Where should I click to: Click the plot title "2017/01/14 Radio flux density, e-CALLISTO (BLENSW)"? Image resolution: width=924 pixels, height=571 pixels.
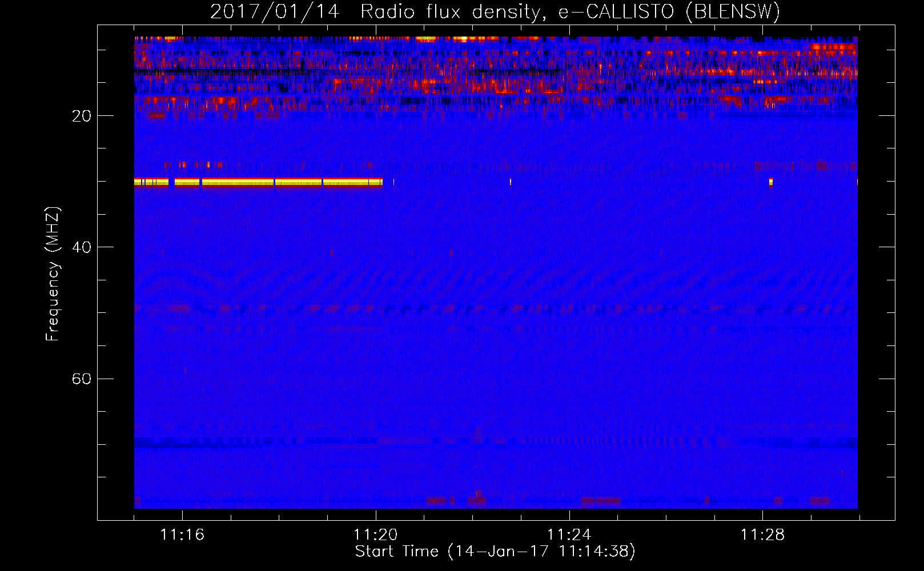[495, 11]
